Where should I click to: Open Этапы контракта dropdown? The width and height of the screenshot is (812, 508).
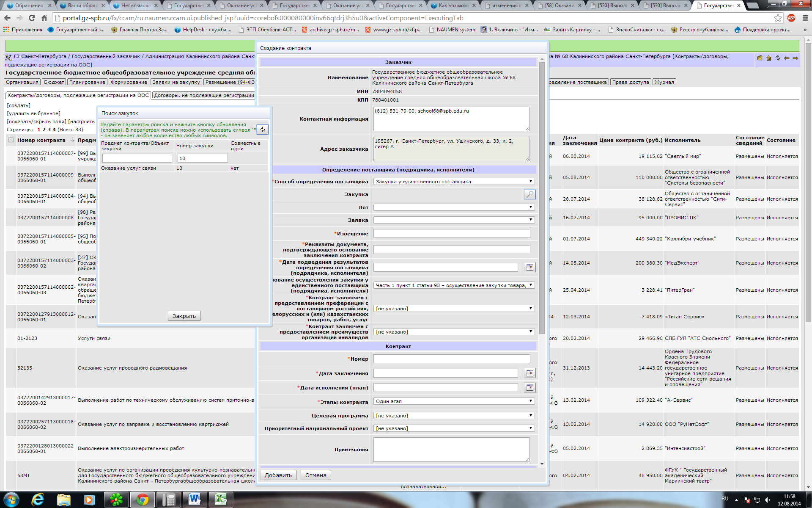[x=454, y=401]
